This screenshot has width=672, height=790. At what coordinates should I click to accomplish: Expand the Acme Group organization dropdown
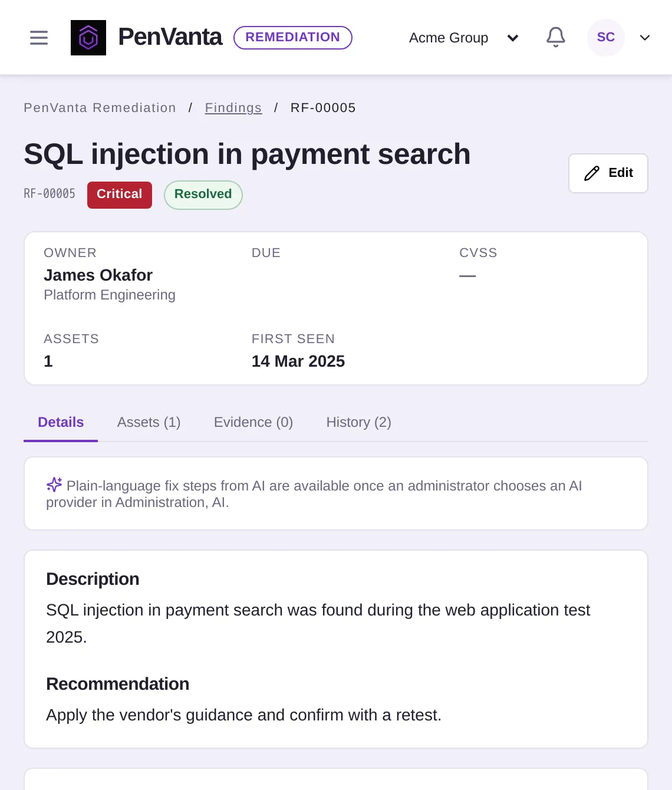tap(463, 38)
